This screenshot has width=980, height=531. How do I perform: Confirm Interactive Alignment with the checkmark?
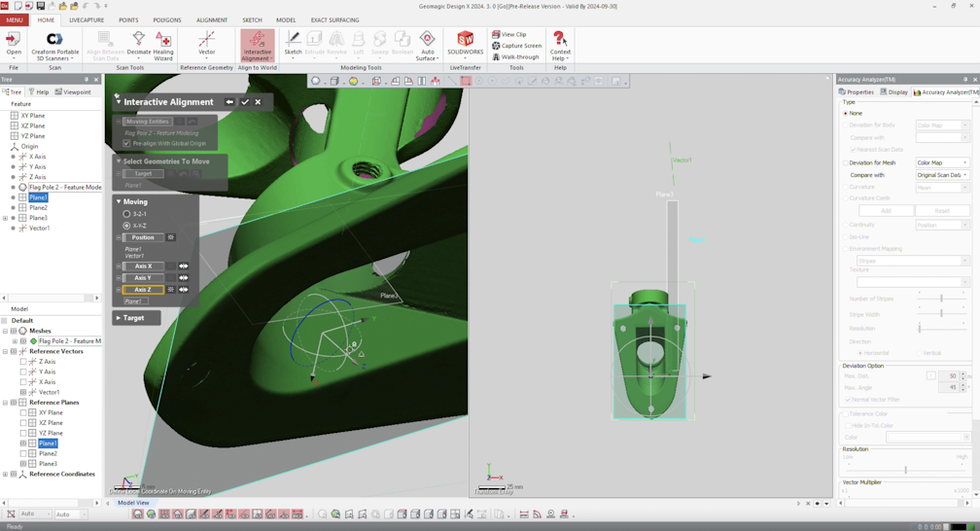point(245,102)
